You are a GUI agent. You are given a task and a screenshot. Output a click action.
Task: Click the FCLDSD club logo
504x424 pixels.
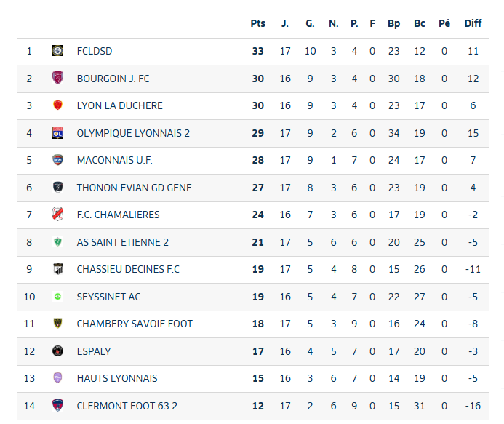(x=58, y=51)
